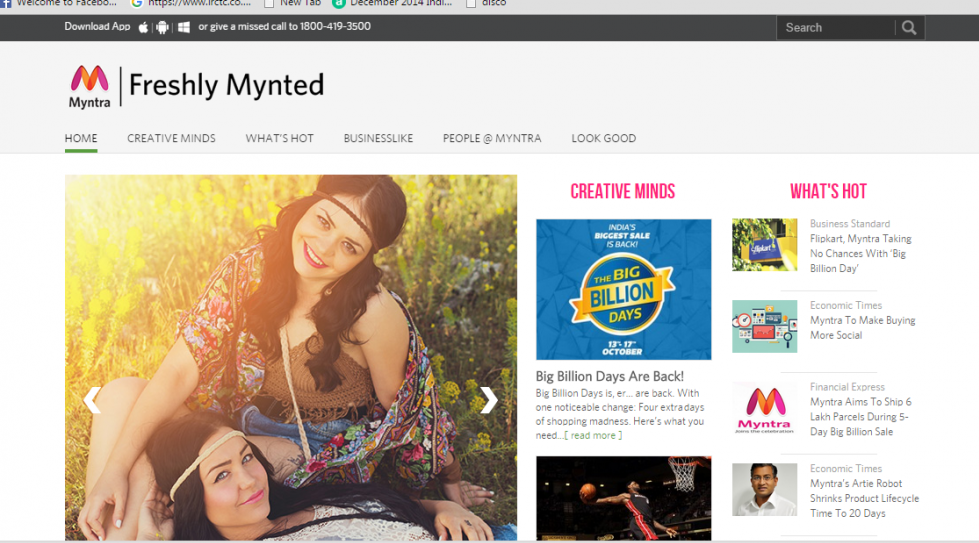Viewport: 979px width, 543px height.
Task: Navigate to People @ Myntra section
Action: click(492, 138)
